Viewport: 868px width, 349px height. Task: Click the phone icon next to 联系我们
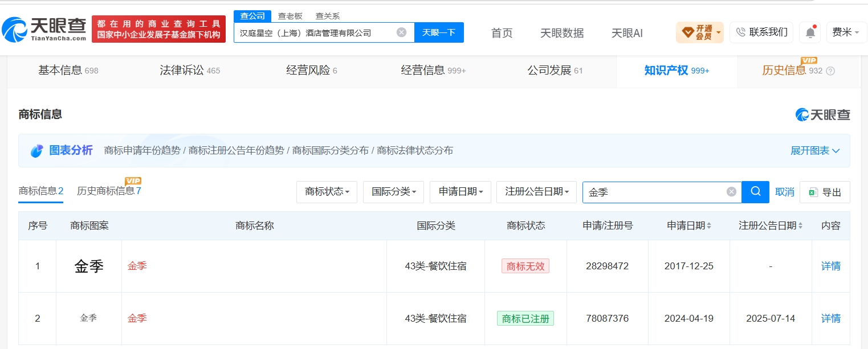[x=740, y=32]
